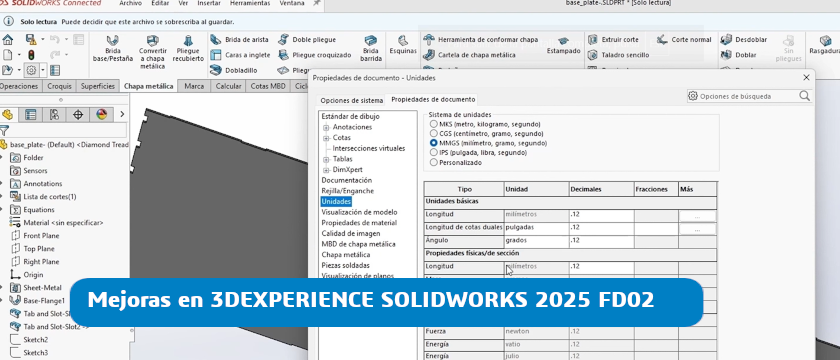Screen dimensions: 840x360
Task: Expand the DimXpert node in settings tree
Action: pos(326,170)
